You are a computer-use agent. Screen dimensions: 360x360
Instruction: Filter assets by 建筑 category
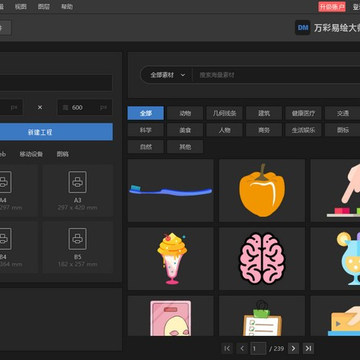[x=264, y=113]
